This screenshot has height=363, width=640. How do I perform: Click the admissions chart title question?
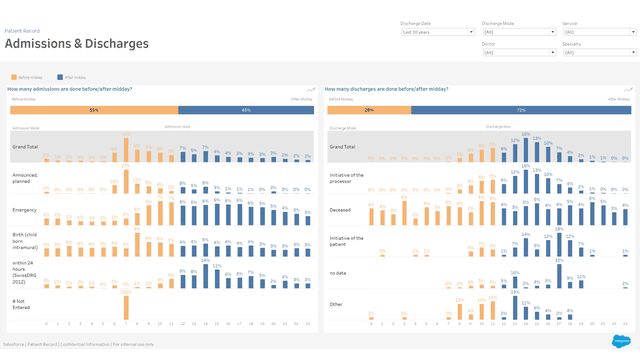coord(69,89)
